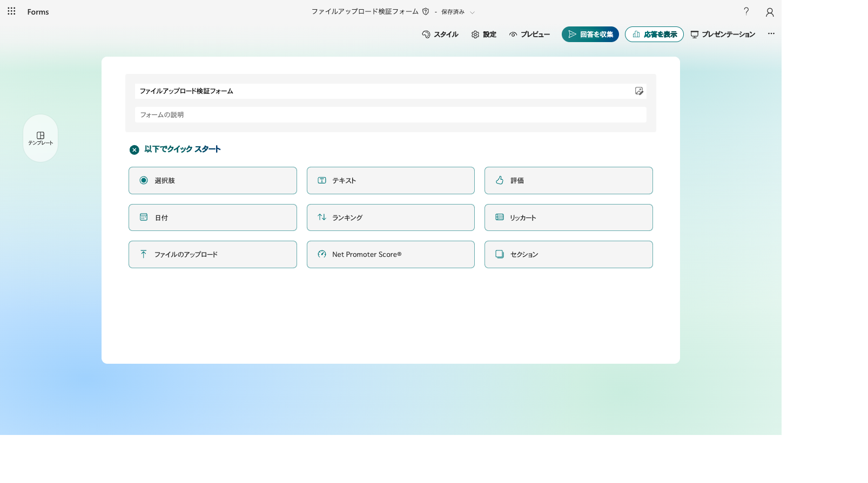Viewport: 868px width, 483px height.
Task: Add a ファイルのアップロード question
Action: pyautogui.click(x=213, y=255)
